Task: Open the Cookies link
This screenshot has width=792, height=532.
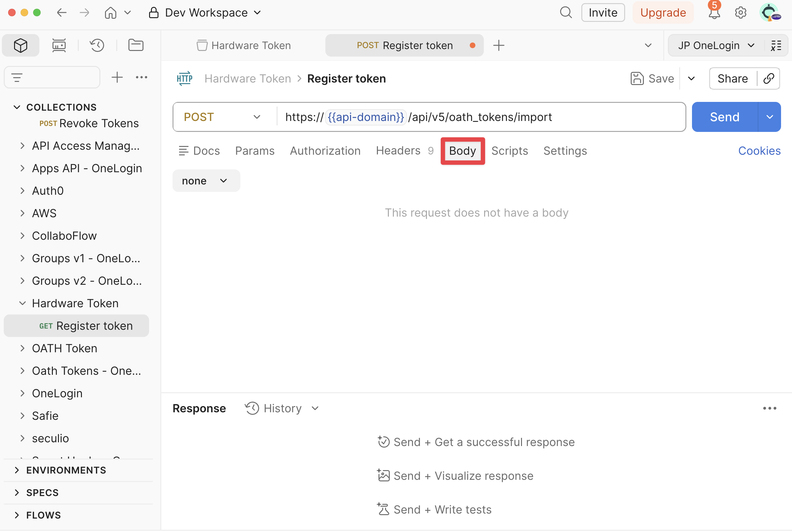Action: click(759, 151)
